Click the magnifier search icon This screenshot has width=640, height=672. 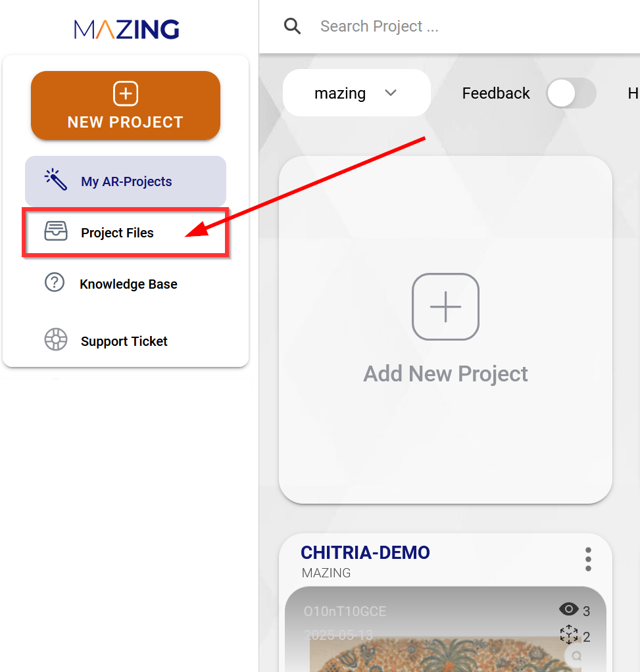pos(292,26)
